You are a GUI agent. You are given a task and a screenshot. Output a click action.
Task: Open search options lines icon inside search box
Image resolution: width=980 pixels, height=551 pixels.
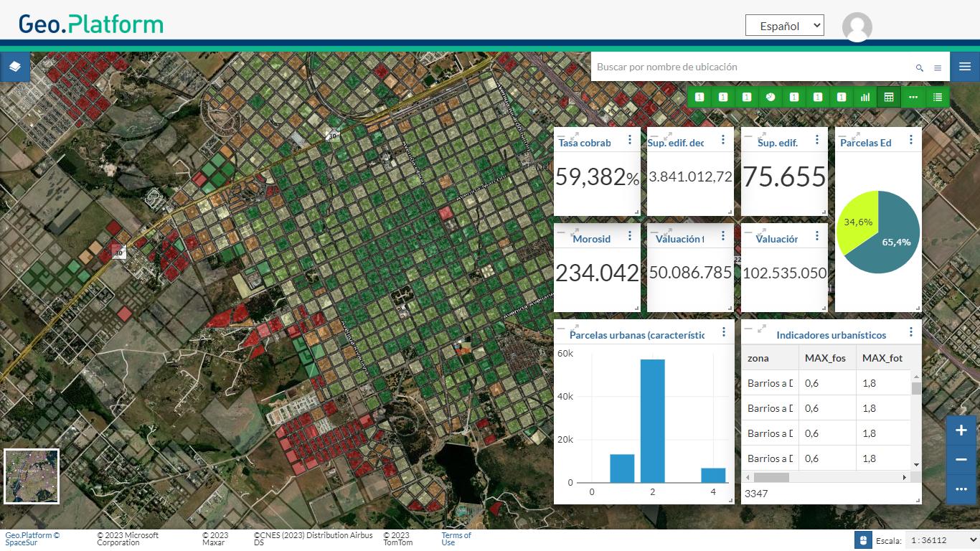coord(938,67)
